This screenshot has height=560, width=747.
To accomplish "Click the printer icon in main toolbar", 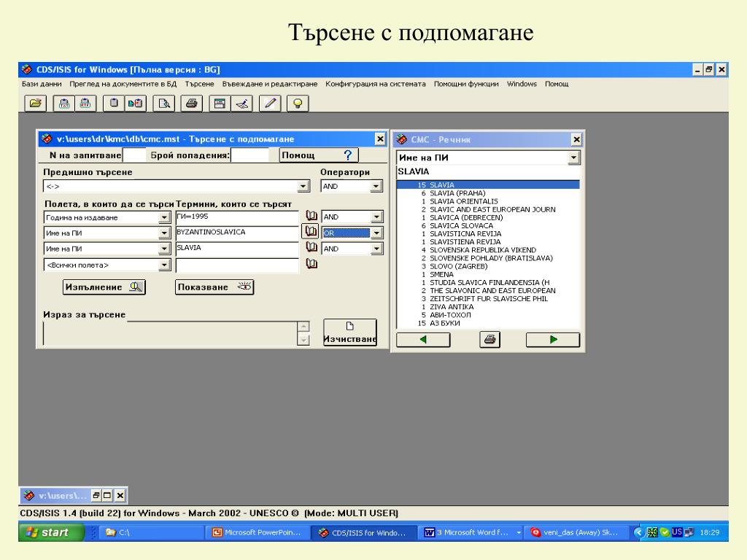I will (x=192, y=103).
